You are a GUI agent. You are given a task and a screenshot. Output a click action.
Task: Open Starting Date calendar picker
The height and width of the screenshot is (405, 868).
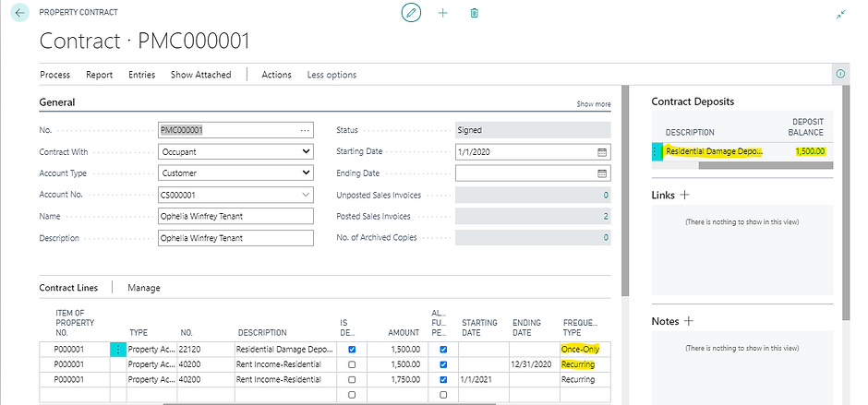[x=602, y=151]
